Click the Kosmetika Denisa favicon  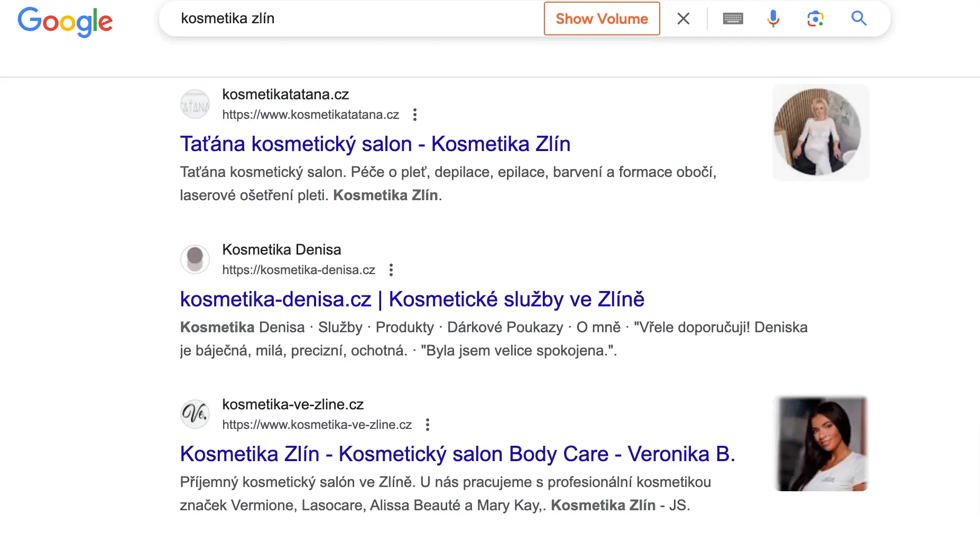[x=195, y=259]
